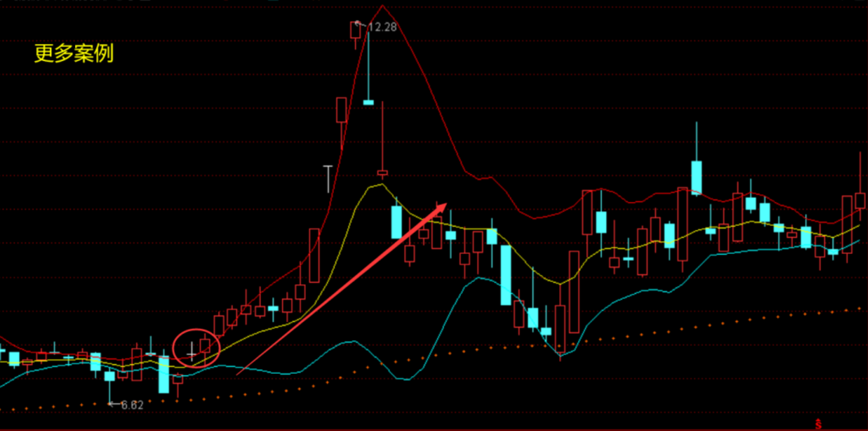Click the red S marker at chart bottom

click(818, 424)
